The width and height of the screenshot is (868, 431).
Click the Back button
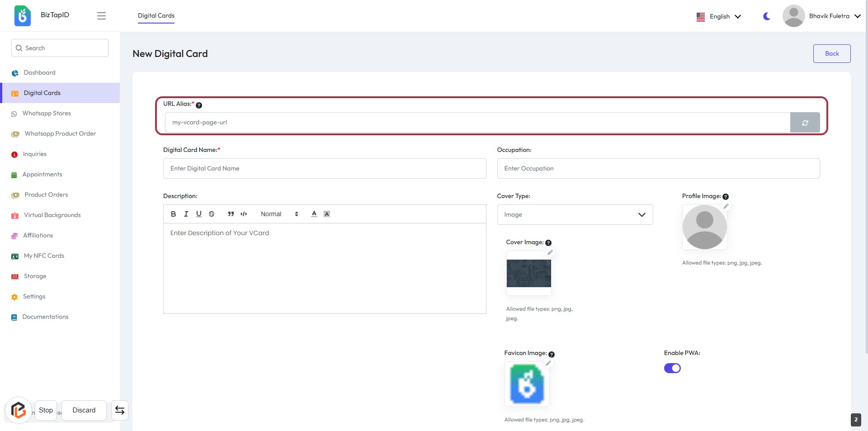[x=831, y=53]
